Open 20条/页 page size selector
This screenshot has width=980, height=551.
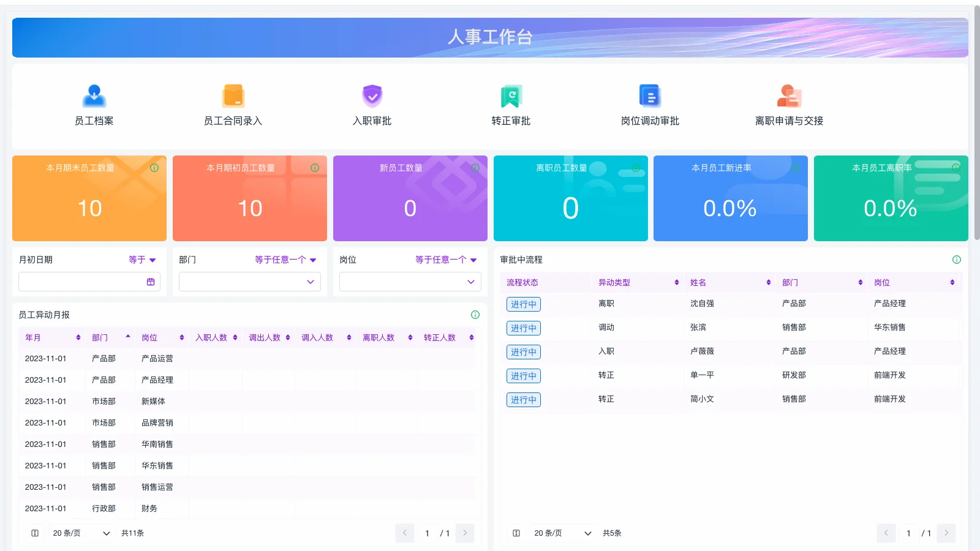(80, 533)
